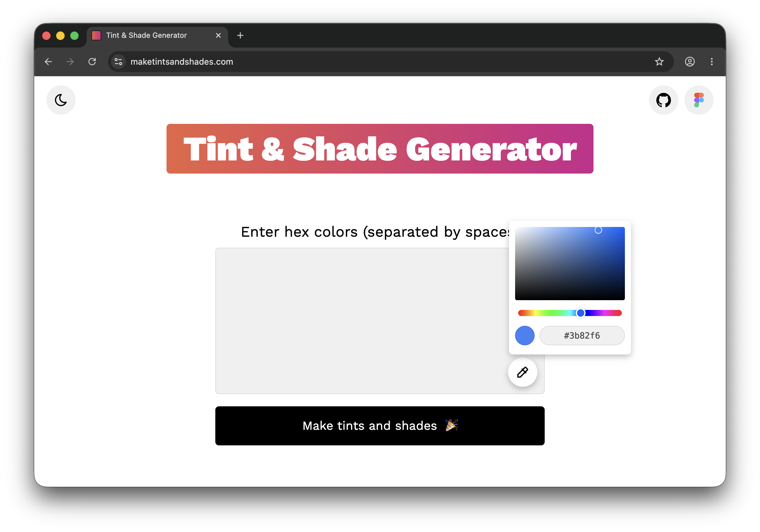Open the browser profile menu
This screenshot has width=760, height=532.
coord(690,62)
